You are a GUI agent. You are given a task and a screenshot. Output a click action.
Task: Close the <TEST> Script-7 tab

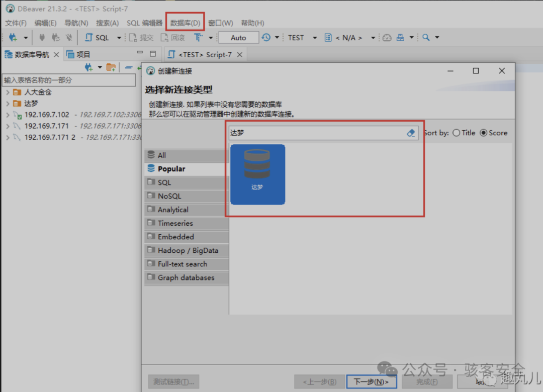(x=240, y=54)
